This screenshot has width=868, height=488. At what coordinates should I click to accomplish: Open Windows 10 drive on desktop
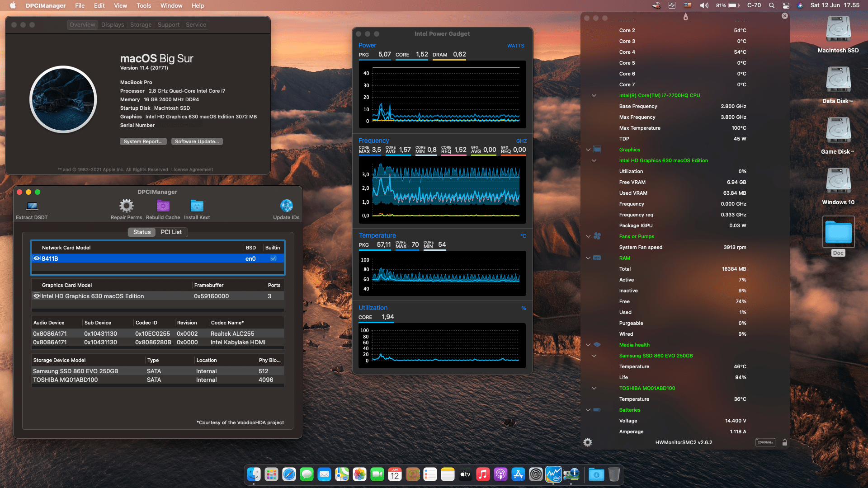click(838, 187)
